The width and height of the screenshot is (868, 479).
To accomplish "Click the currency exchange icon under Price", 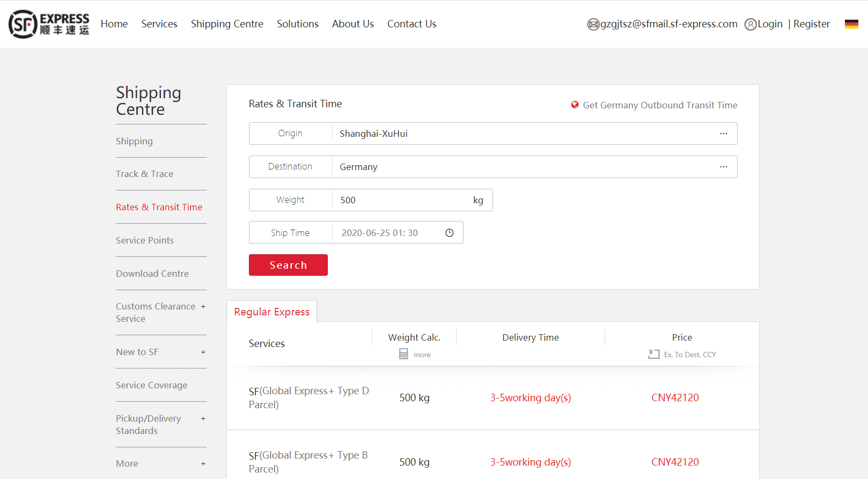I will 653,354.
